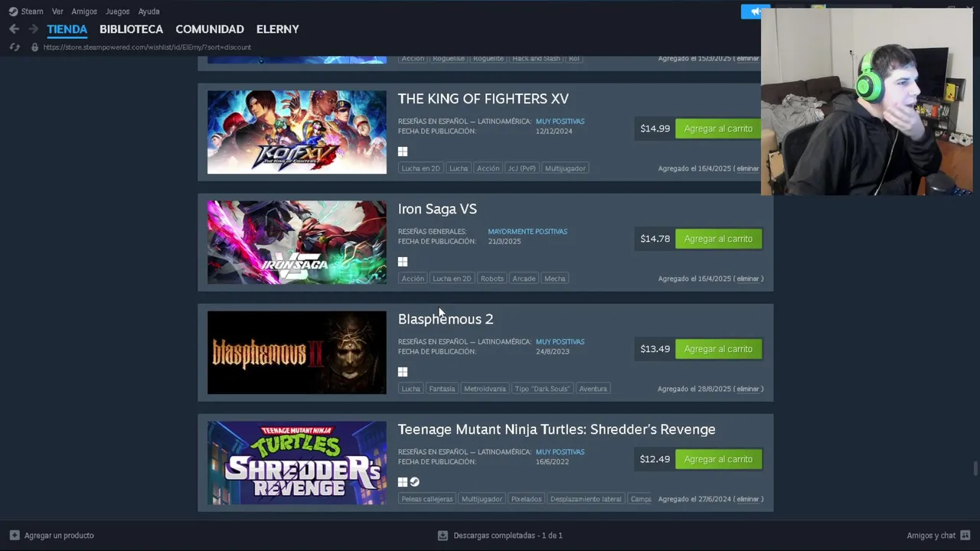The image size is (980, 551).
Task: Switch to the COMUNIDAD tab
Action: 210,29
